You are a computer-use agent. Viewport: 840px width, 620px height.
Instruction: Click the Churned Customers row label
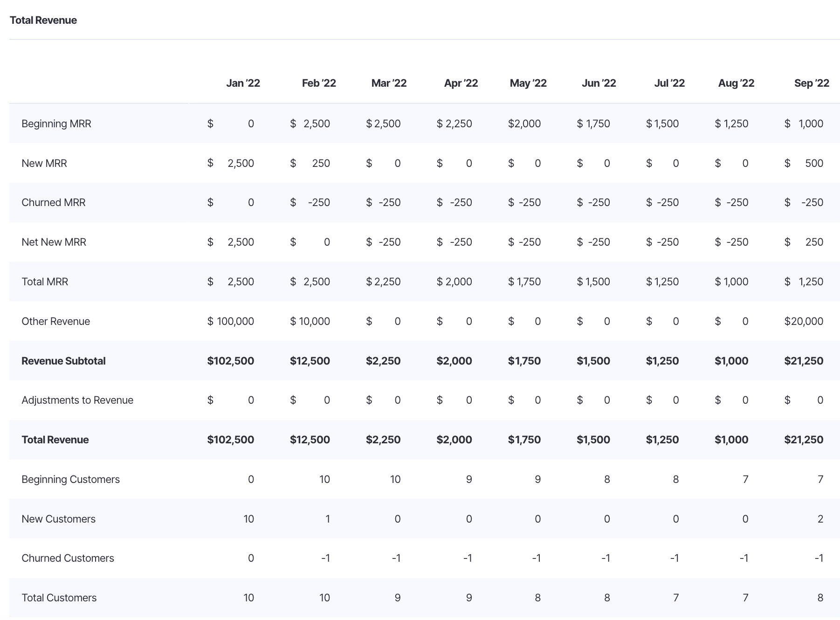68,558
